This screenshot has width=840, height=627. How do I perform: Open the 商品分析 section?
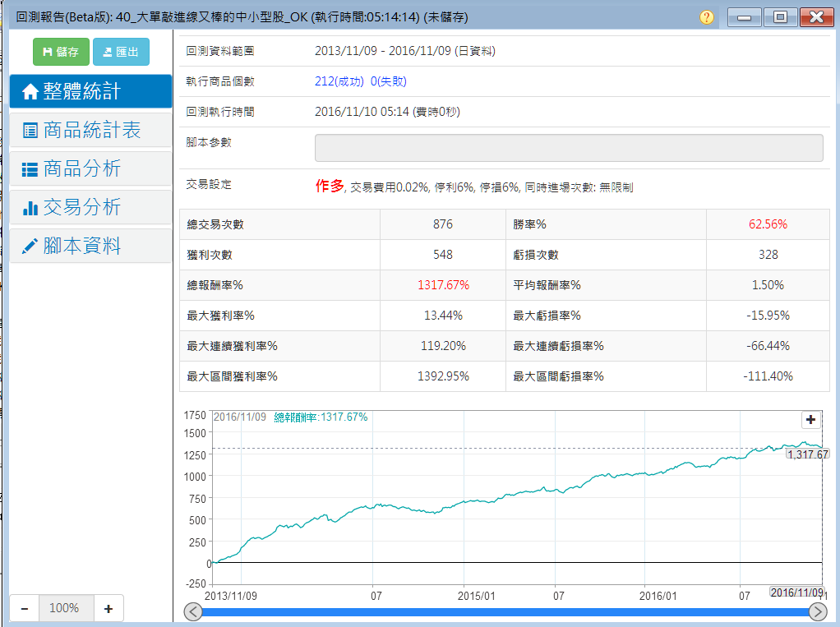click(x=90, y=168)
